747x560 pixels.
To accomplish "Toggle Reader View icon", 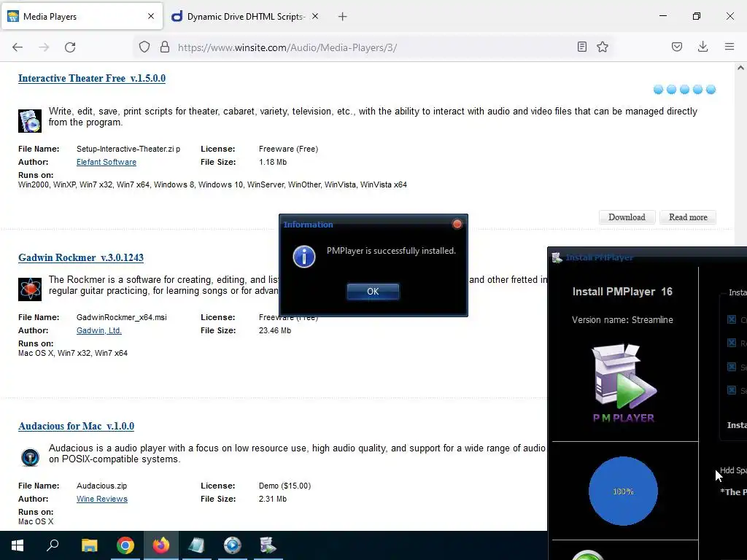I will [x=581, y=47].
